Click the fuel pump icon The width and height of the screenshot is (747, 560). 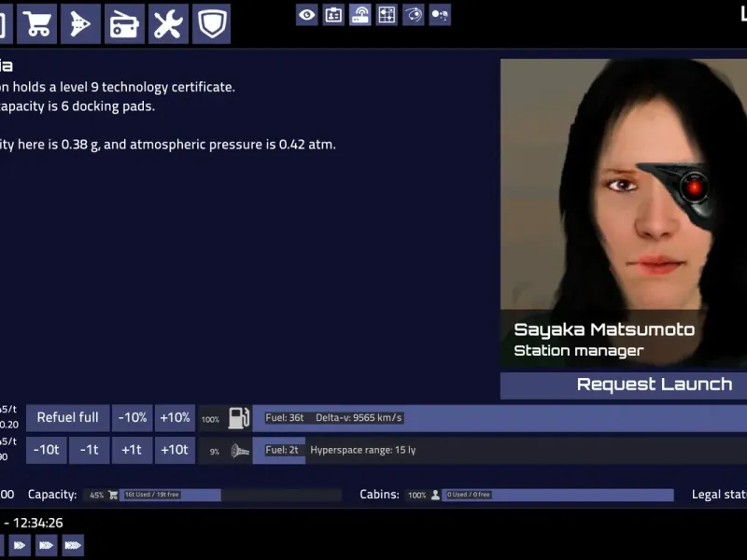pyautogui.click(x=239, y=418)
